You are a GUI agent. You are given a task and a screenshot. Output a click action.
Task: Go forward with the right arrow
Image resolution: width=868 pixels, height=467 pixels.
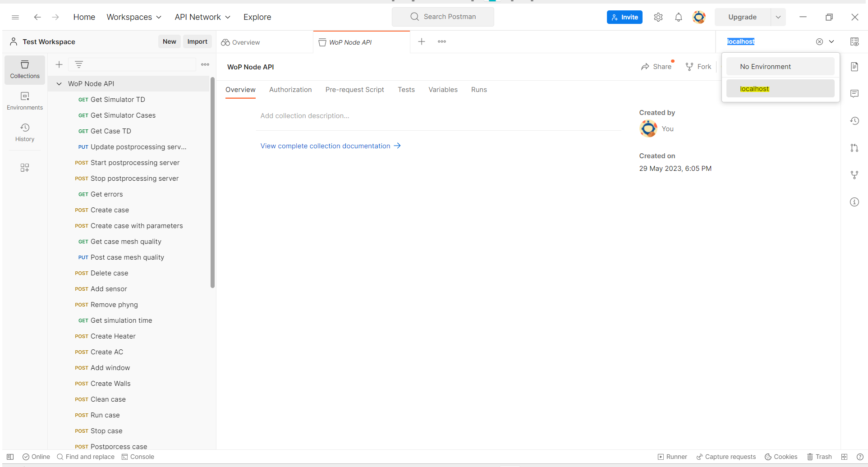pyautogui.click(x=55, y=17)
